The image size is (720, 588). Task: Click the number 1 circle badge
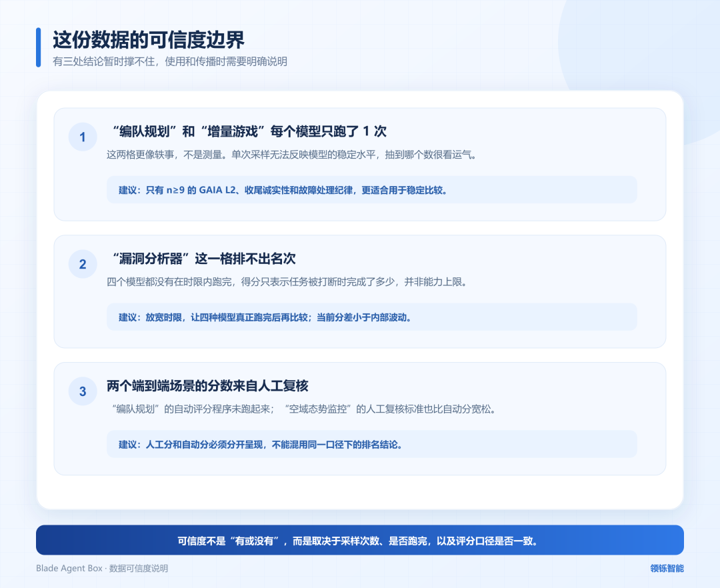(x=83, y=137)
